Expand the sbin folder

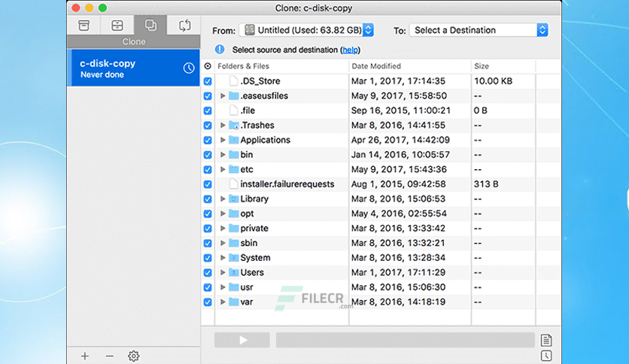coord(223,243)
